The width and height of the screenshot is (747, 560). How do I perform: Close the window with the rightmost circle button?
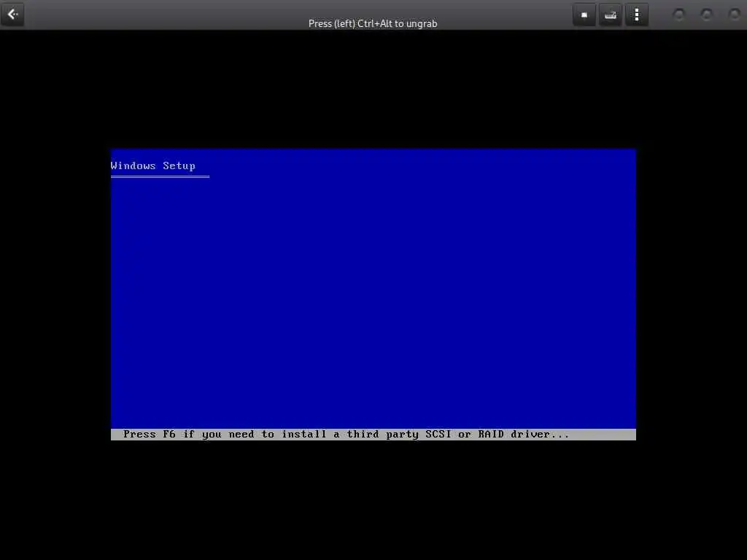tap(734, 15)
